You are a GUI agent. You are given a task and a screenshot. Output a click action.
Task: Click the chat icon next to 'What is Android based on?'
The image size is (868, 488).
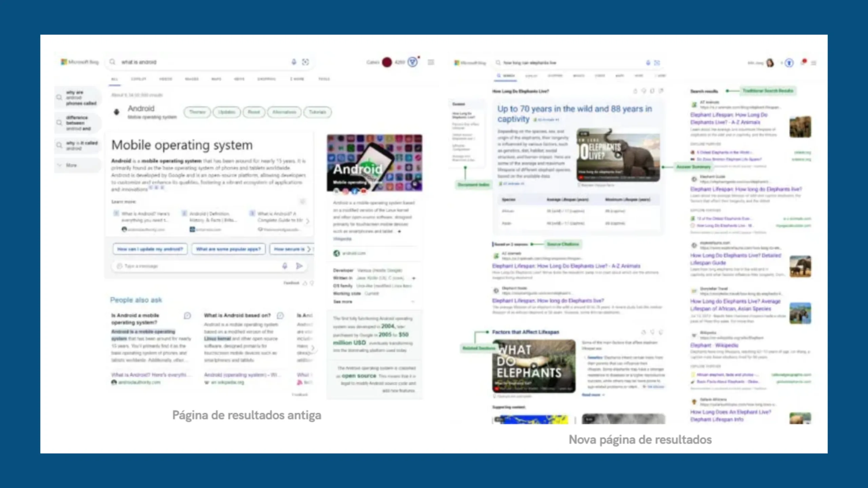280,316
